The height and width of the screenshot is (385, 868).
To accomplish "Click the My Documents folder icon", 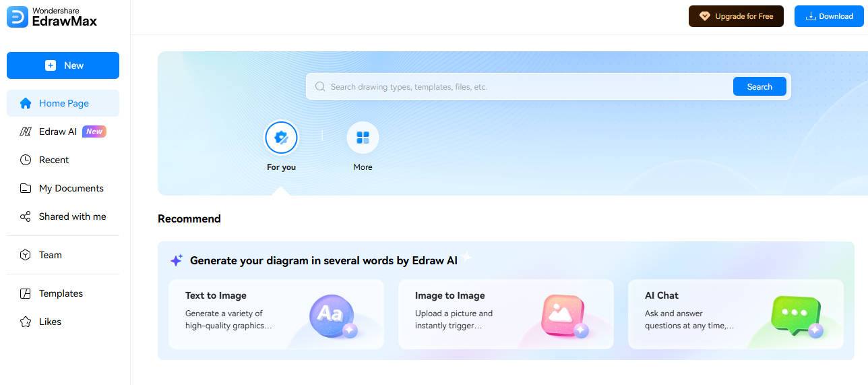I will 26,188.
